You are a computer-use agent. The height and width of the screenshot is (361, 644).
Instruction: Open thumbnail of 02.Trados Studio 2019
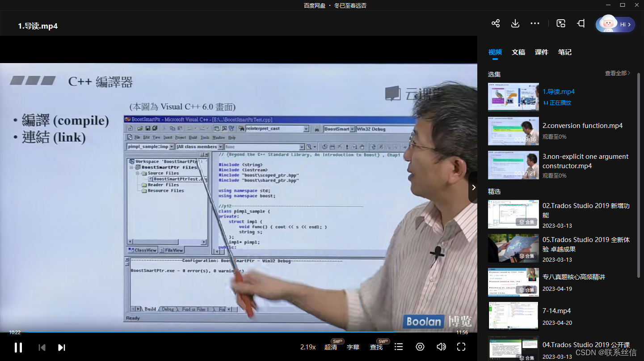pos(514,214)
